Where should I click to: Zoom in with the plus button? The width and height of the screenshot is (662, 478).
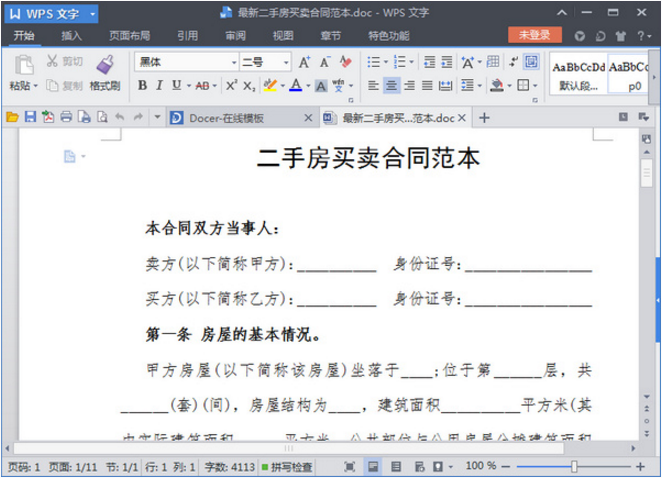pyautogui.click(x=640, y=467)
